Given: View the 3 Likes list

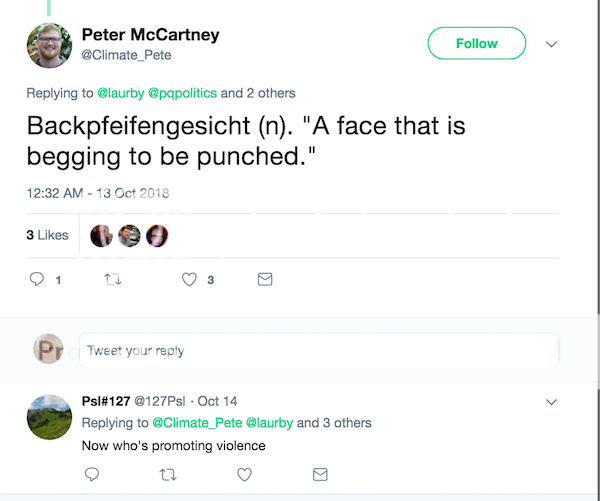Looking at the screenshot, I should (x=47, y=235).
